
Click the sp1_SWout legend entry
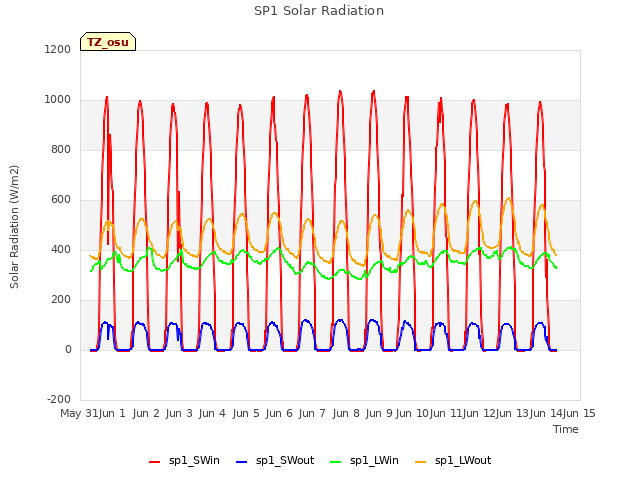(x=276, y=461)
